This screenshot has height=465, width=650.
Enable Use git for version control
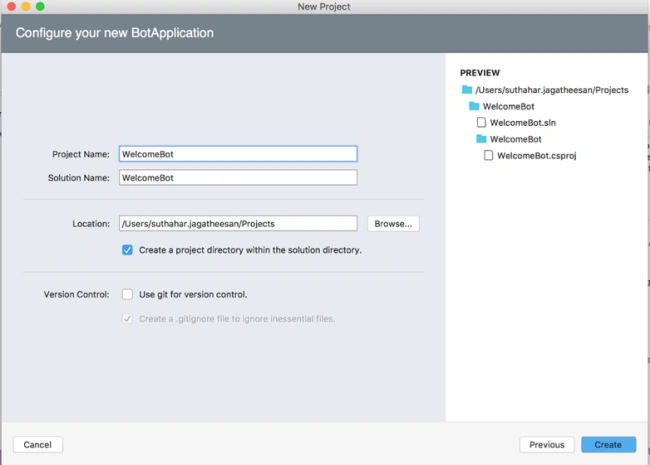click(127, 294)
